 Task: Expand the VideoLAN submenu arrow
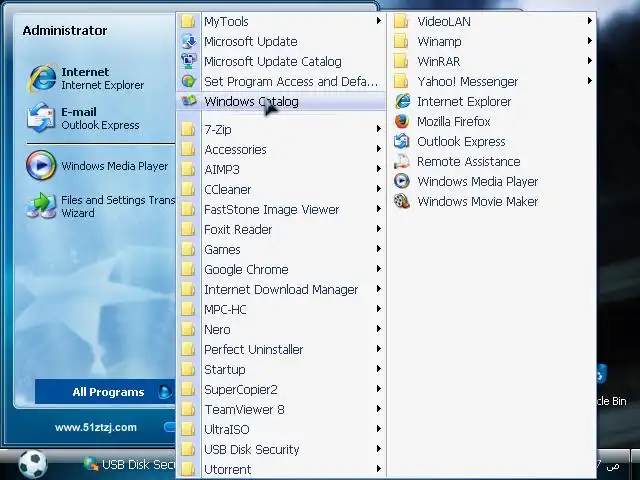click(590, 20)
